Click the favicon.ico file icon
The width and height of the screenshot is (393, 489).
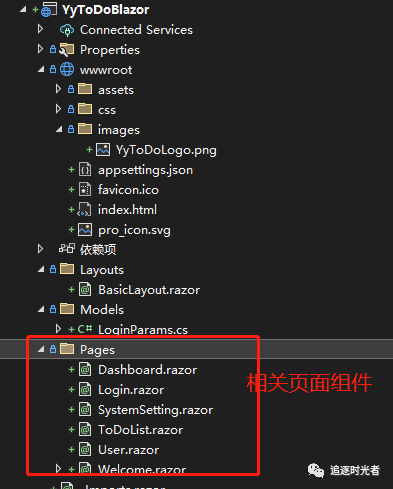[x=85, y=190]
